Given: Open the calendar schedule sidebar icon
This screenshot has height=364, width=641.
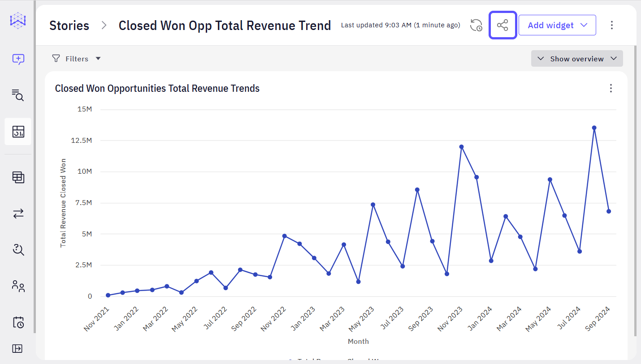Looking at the screenshot, I should [x=18, y=322].
